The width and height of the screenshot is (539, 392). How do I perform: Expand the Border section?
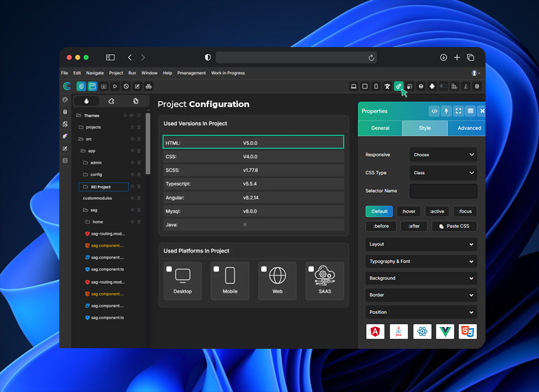pyautogui.click(x=421, y=295)
